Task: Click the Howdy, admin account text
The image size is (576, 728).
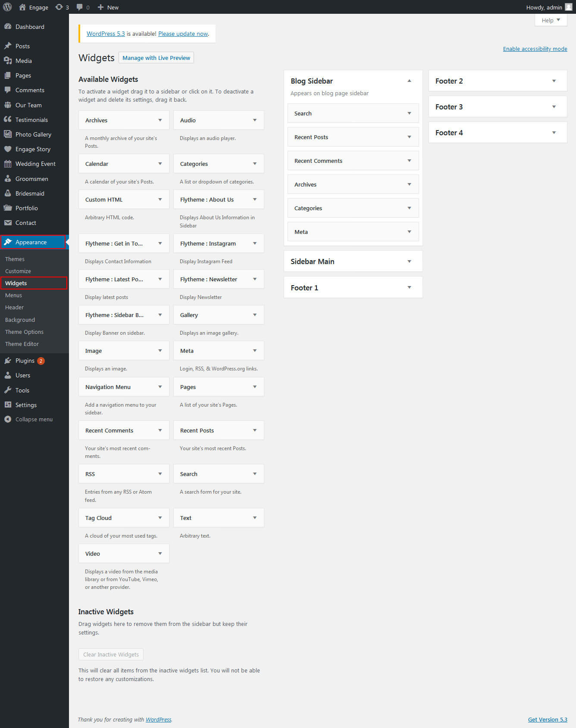Action: (544, 7)
